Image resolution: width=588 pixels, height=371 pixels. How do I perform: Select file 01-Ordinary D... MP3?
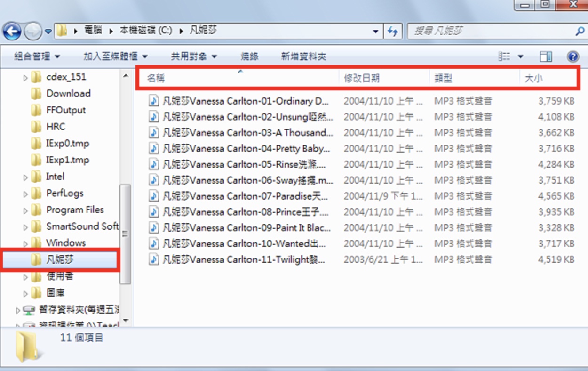tap(246, 101)
